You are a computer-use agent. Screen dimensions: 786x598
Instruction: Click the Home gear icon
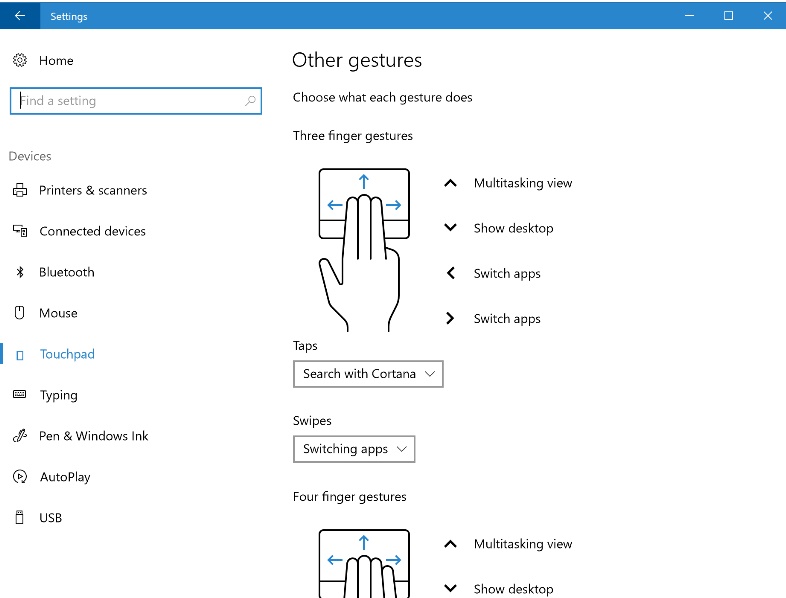pyautogui.click(x=20, y=60)
